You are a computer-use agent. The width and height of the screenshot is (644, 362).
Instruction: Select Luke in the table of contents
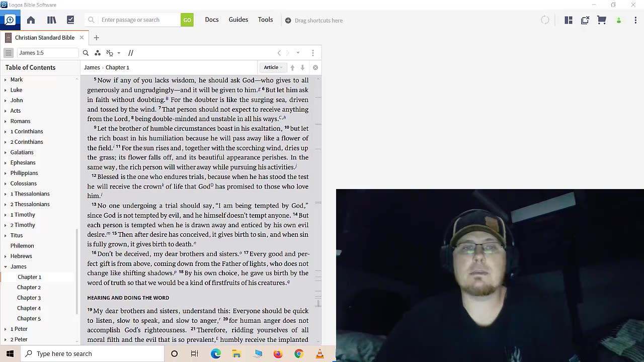pos(16,90)
